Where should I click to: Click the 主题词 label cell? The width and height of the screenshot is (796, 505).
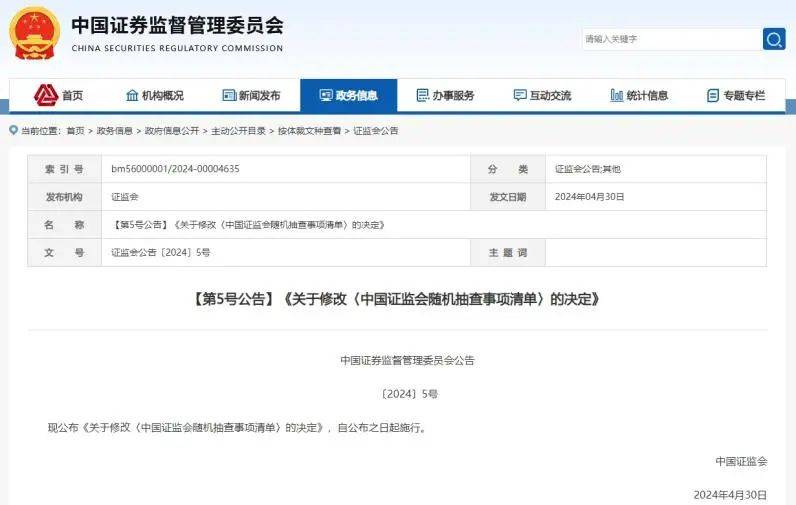(x=508, y=253)
